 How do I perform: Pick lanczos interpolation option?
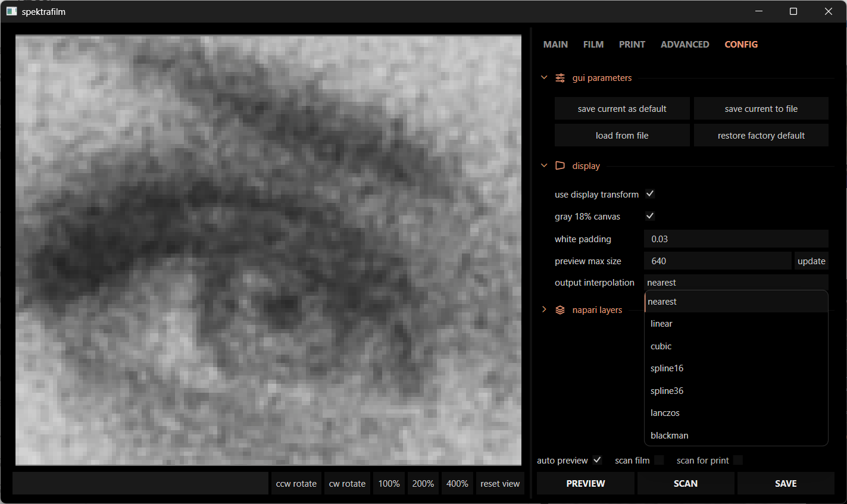736,413
